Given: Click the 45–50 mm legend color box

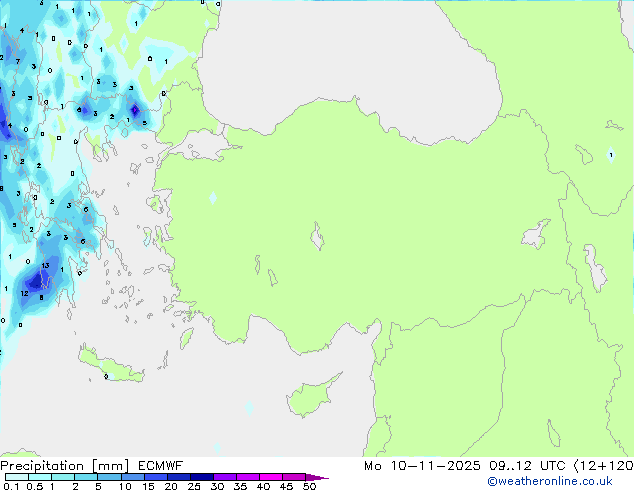Looking at the screenshot, I should 294,477.
